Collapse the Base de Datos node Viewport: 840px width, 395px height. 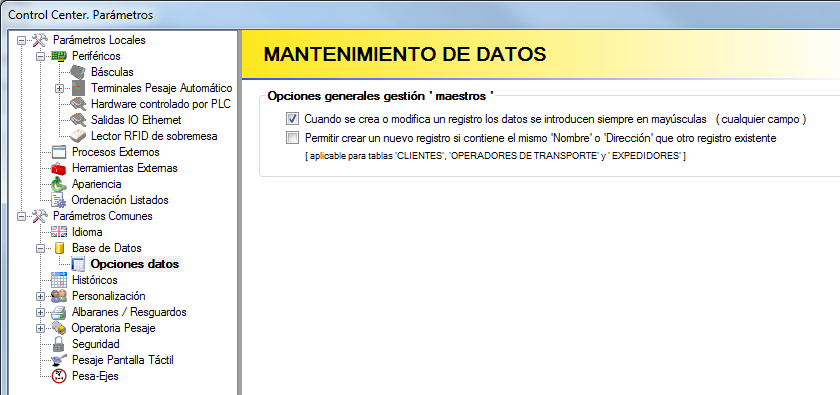tap(40, 249)
